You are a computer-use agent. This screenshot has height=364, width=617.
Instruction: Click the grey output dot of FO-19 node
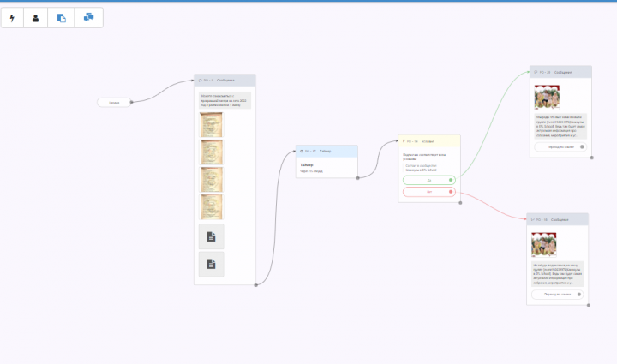pos(460,203)
